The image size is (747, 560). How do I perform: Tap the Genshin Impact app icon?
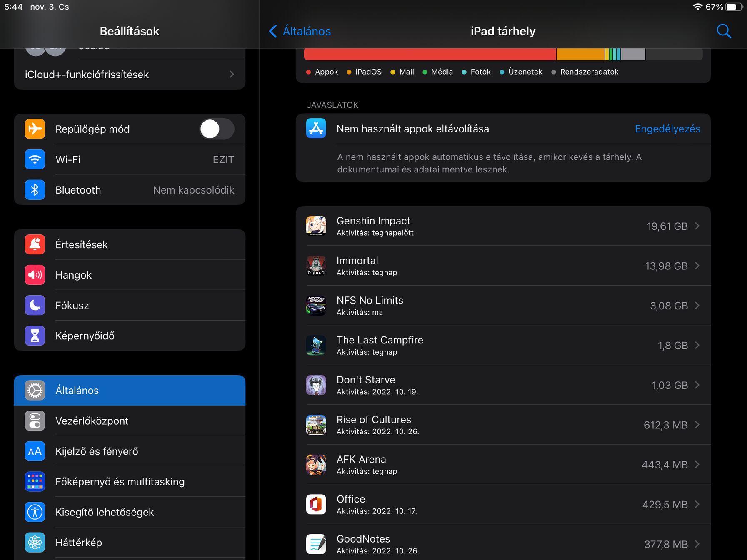coord(316,226)
